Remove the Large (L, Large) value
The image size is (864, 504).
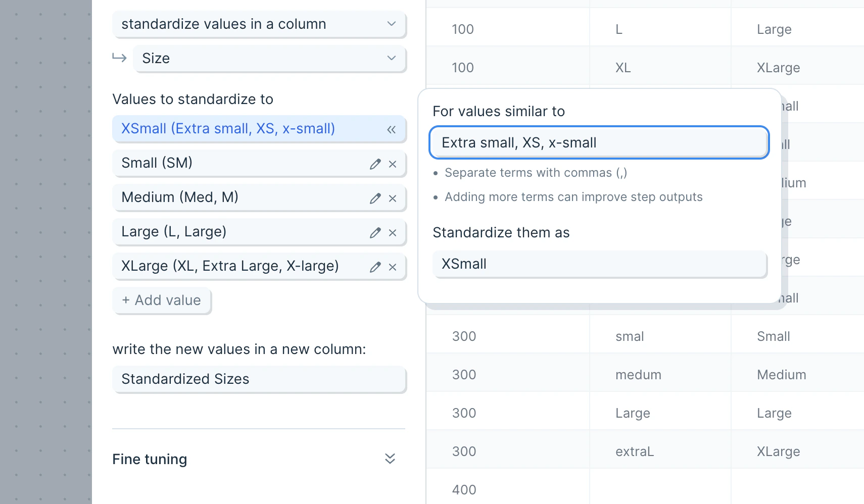click(393, 233)
